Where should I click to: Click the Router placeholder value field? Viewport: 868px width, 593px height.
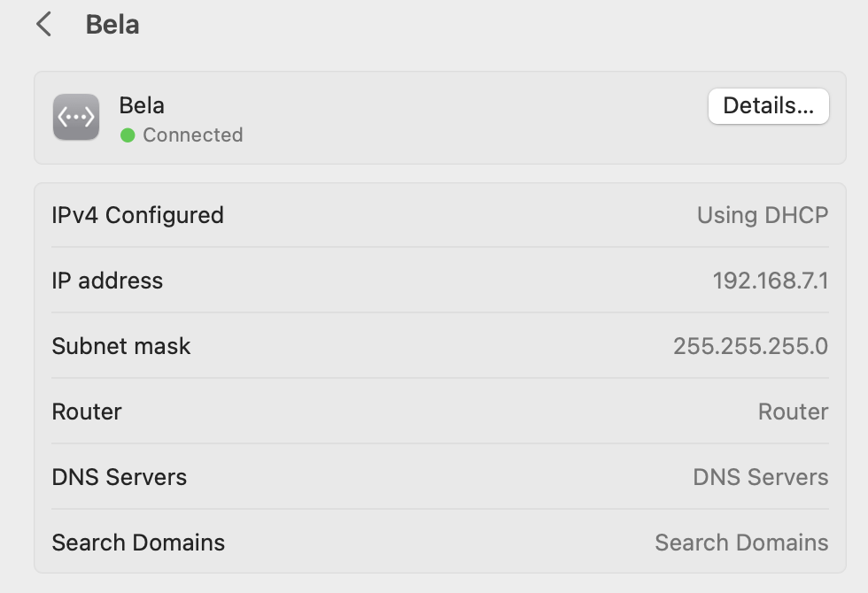(x=793, y=412)
